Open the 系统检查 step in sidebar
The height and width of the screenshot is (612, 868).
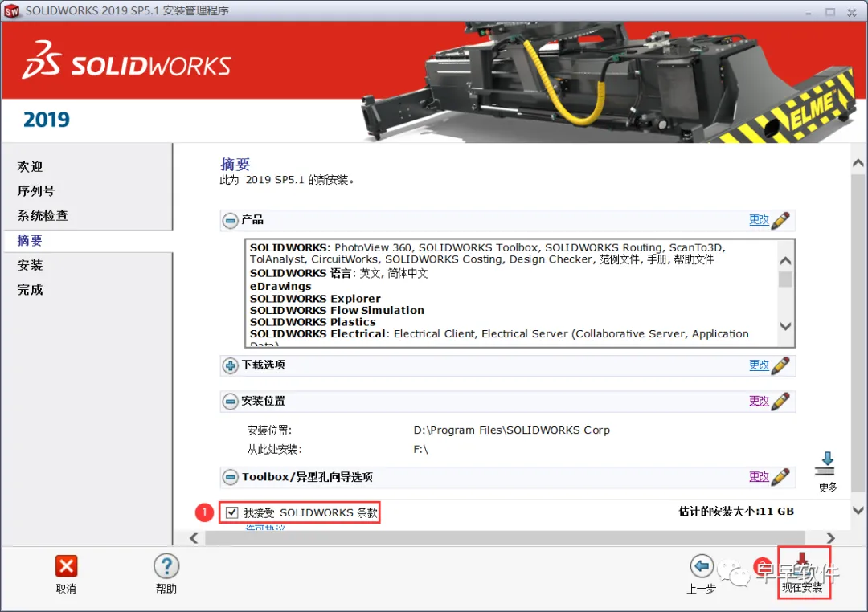click(x=43, y=215)
